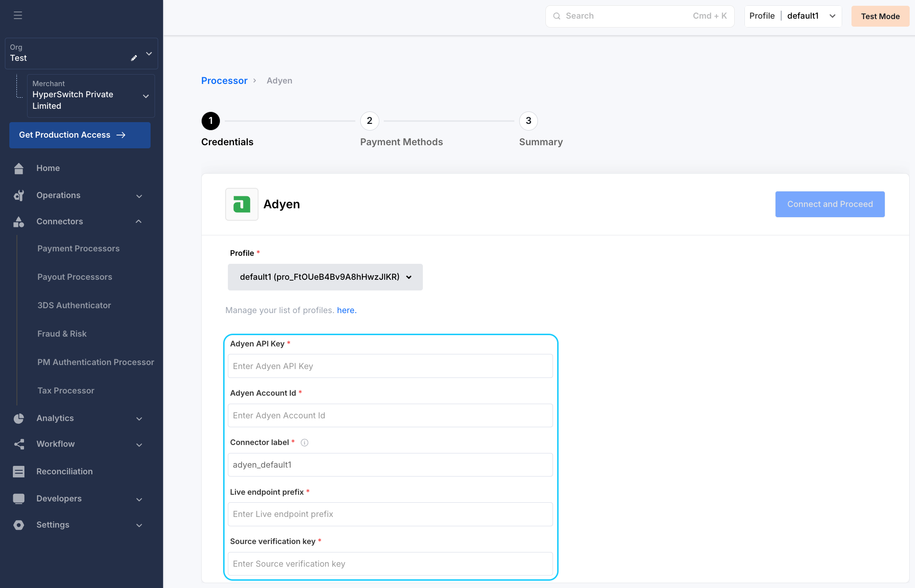This screenshot has width=915, height=588.
Task: Click the Home house icon
Action: pyautogui.click(x=19, y=168)
